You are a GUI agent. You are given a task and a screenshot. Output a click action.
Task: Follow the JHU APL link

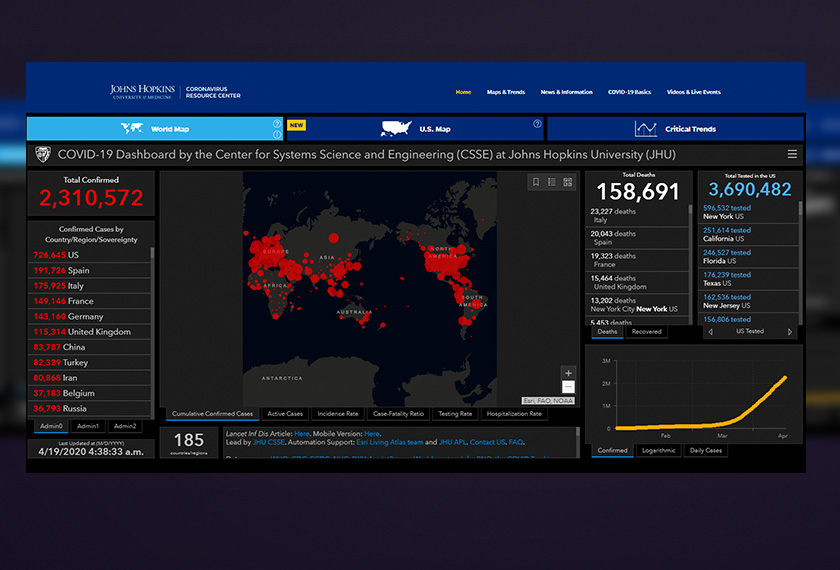point(452,442)
